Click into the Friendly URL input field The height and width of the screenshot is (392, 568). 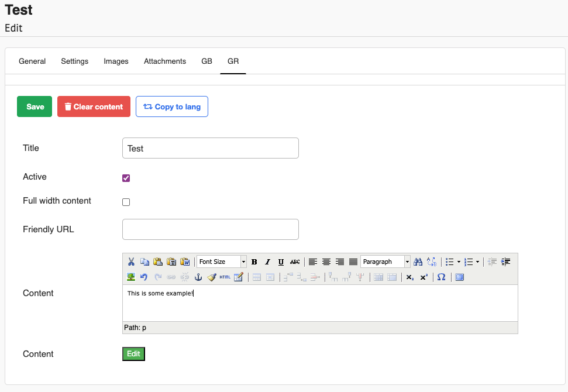[210, 229]
